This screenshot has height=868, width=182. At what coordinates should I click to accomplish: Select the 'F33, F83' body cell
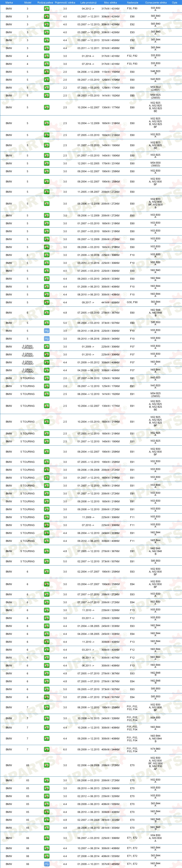pyautogui.click(x=132, y=64)
